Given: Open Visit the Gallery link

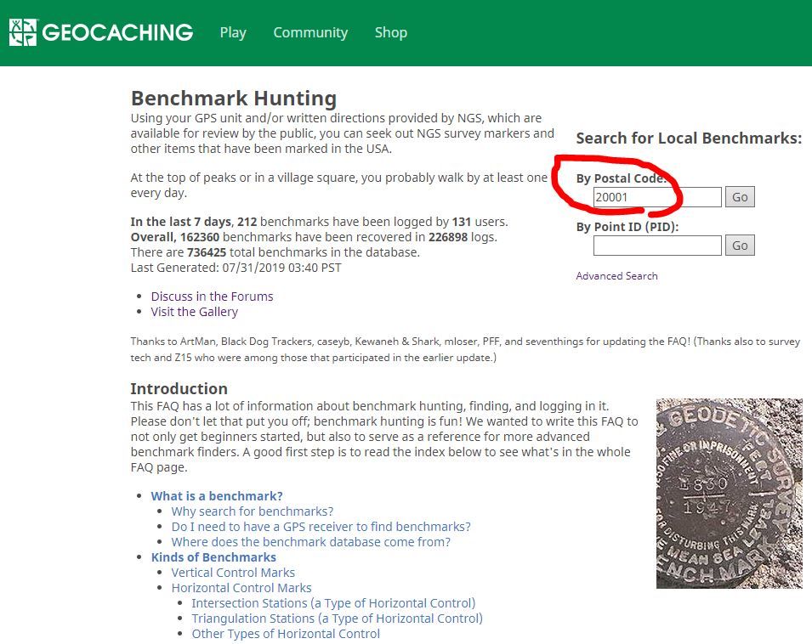Looking at the screenshot, I should pos(194,312).
